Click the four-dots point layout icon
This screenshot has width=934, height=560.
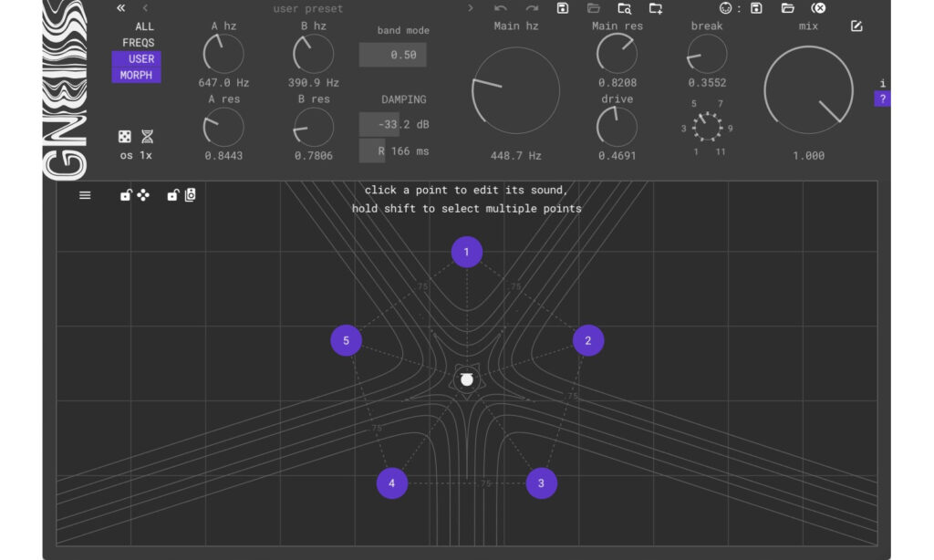(x=143, y=195)
